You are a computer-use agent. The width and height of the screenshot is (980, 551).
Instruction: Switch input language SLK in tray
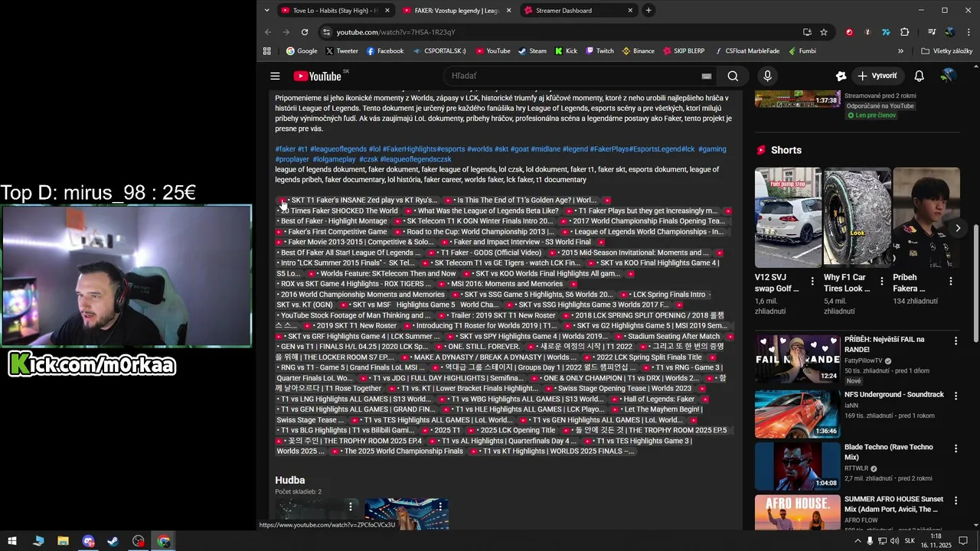[910, 541]
